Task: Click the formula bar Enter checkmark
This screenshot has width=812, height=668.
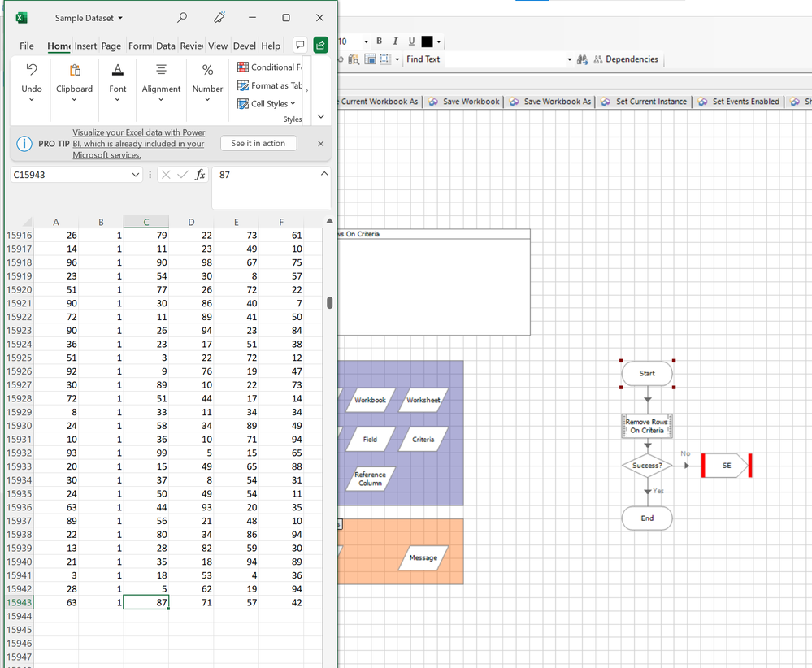Action: pyautogui.click(x=183, y=175)
